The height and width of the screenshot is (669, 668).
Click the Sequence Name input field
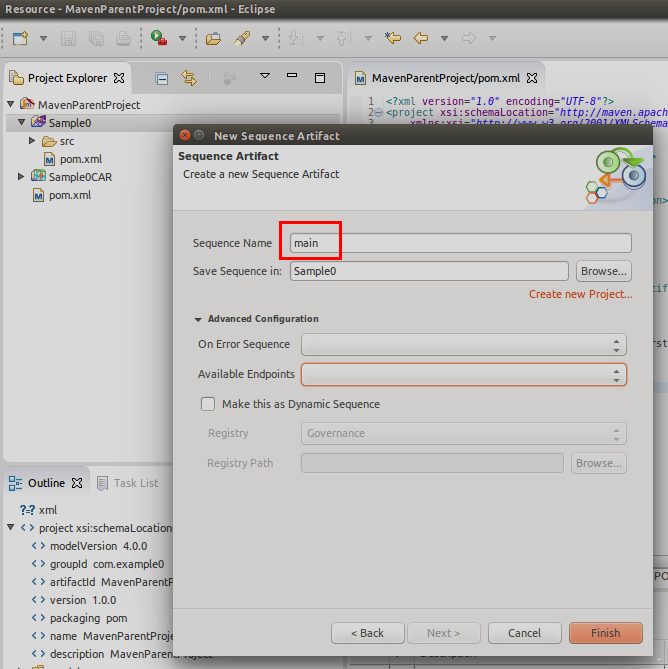pos(460,243)
